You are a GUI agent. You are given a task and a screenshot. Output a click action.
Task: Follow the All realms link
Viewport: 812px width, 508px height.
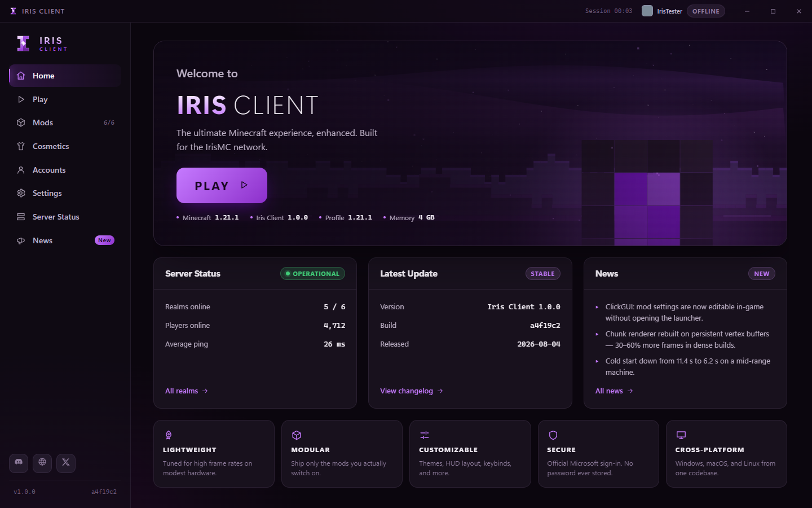187,391
